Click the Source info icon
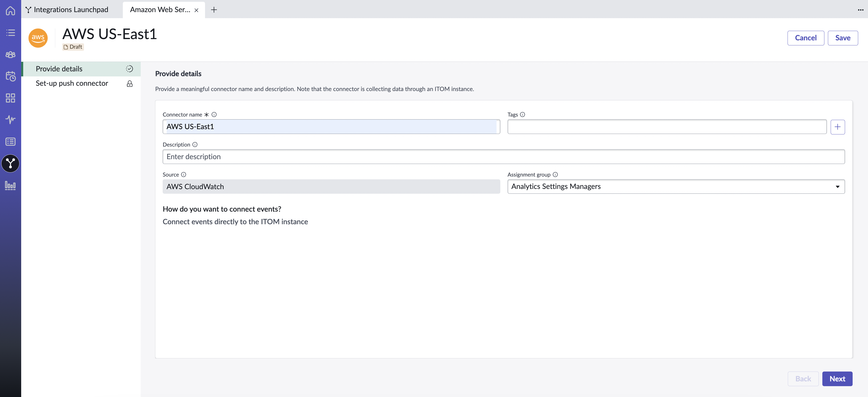Screen dimensions: 868x397 tap(183, 175)
